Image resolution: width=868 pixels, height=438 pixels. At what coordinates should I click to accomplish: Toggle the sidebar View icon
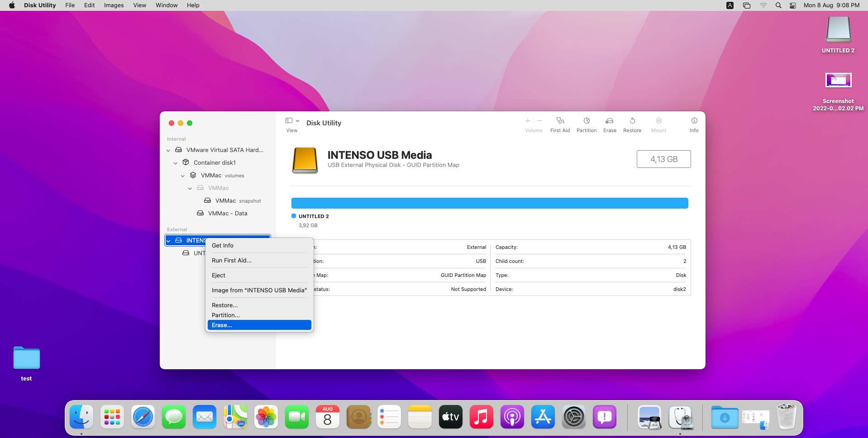point(289,120)
